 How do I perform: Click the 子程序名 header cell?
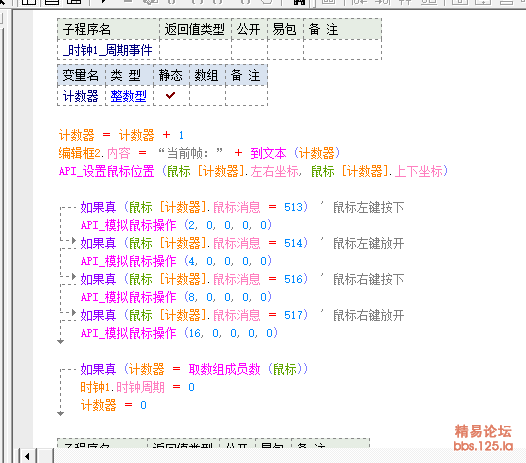(108, 29)
